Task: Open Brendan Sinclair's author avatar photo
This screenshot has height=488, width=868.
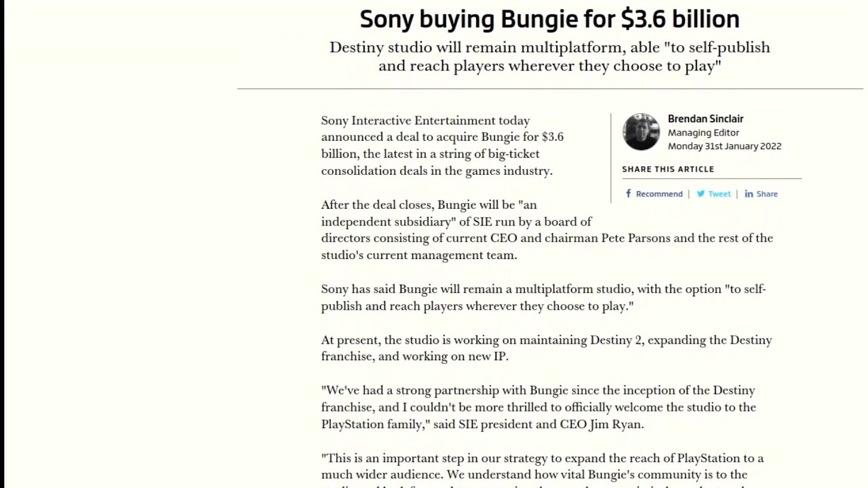Action: coord(641,132)
